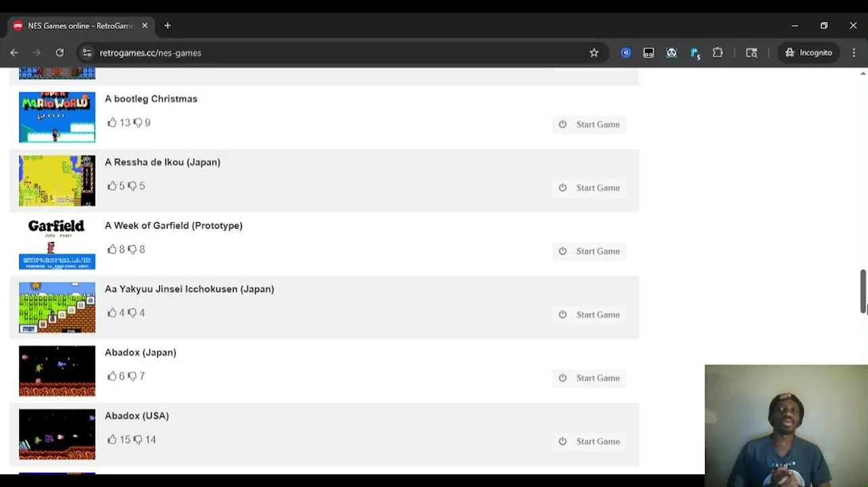Like A Ressha de Ikou (Japan)
This screenshot has height=487, width=868.
(x=112, y=186)
